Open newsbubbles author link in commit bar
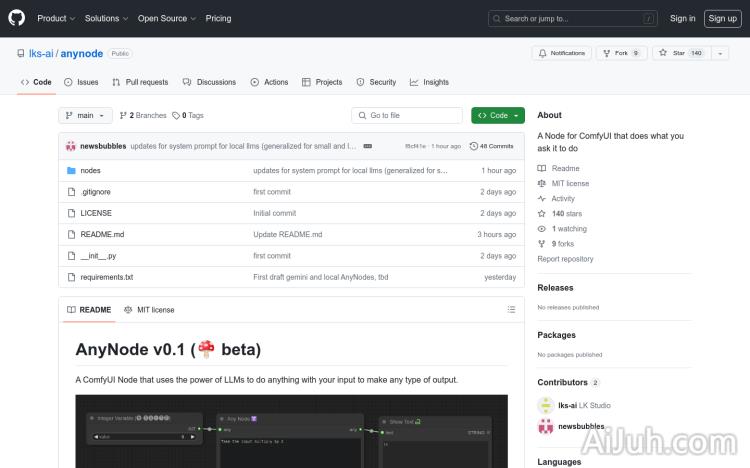The height and width of the screenshot is (468, 750). coord(103,146)
